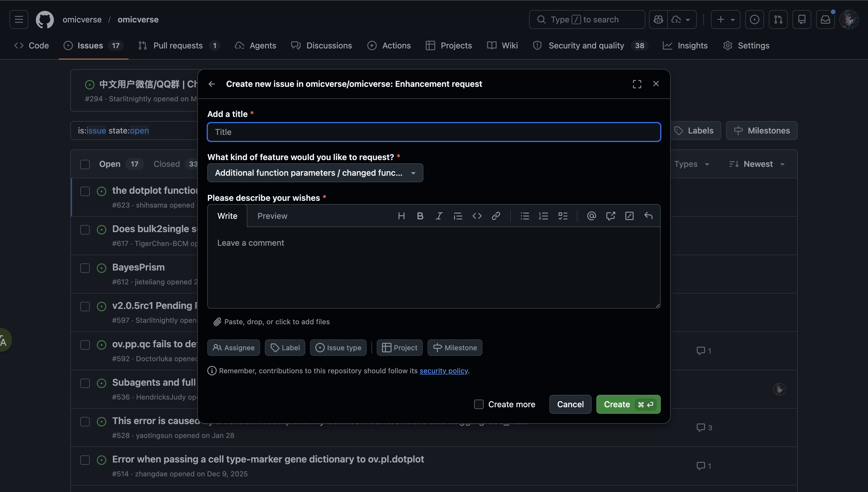Select checkbox for issue #623 dotplot function

pos(85,191)
